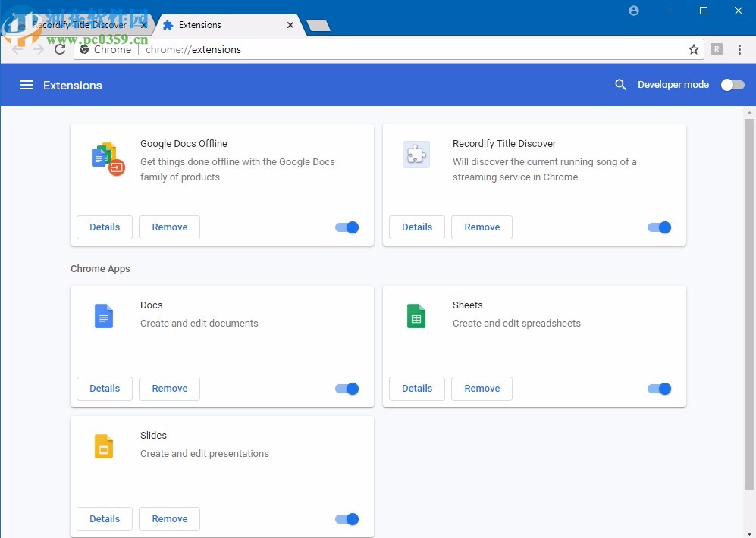756x538 pixels.
Task: Click the Recordify extension toolbar icon
Action: tap(717, 49)
